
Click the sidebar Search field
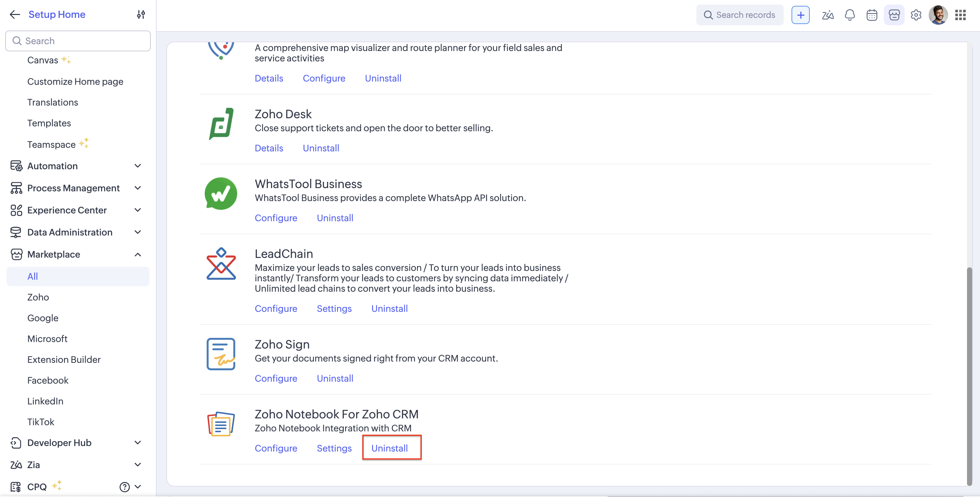pyautogui.click(x=78, y=41)
